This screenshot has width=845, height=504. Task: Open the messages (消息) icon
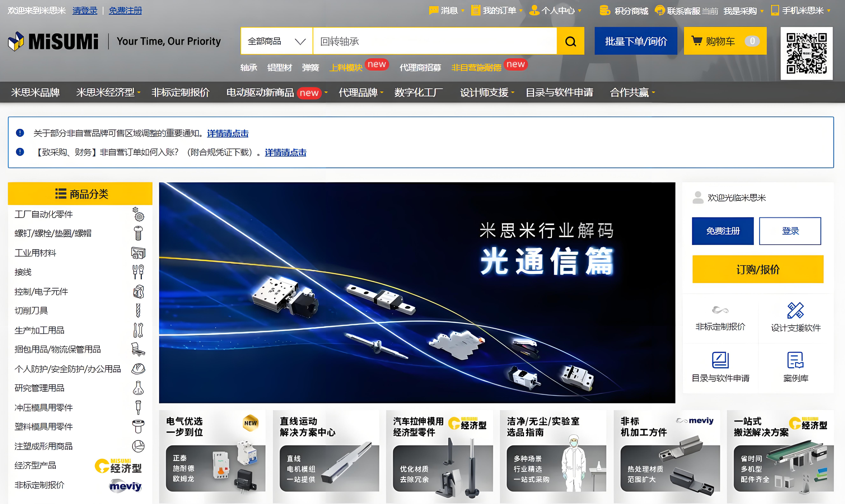[433, 10]
